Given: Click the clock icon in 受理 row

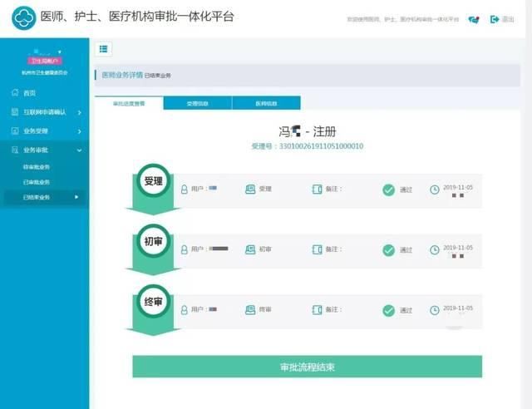Looking at the screenshot, I should click(x=435, y=190).
